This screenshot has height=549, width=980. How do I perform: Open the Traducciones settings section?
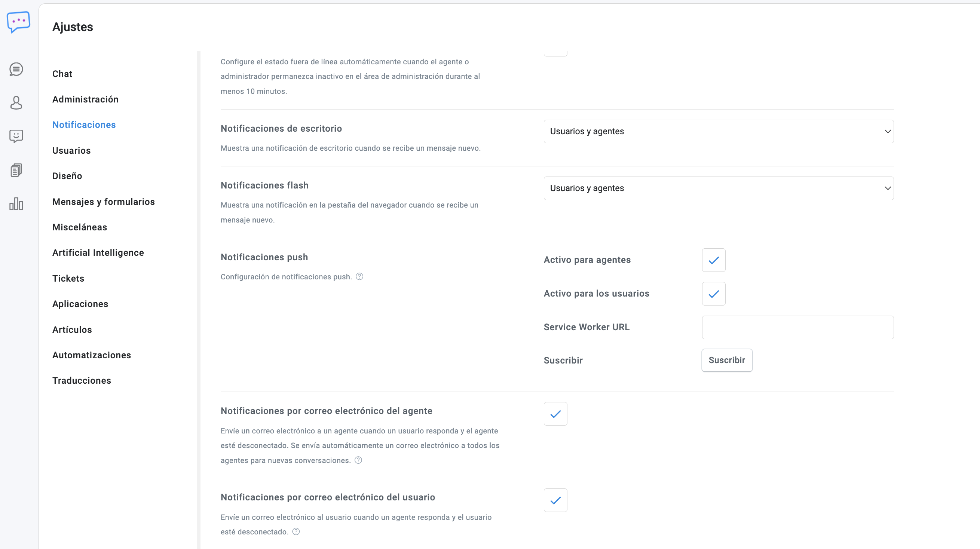tap(82, 380)
